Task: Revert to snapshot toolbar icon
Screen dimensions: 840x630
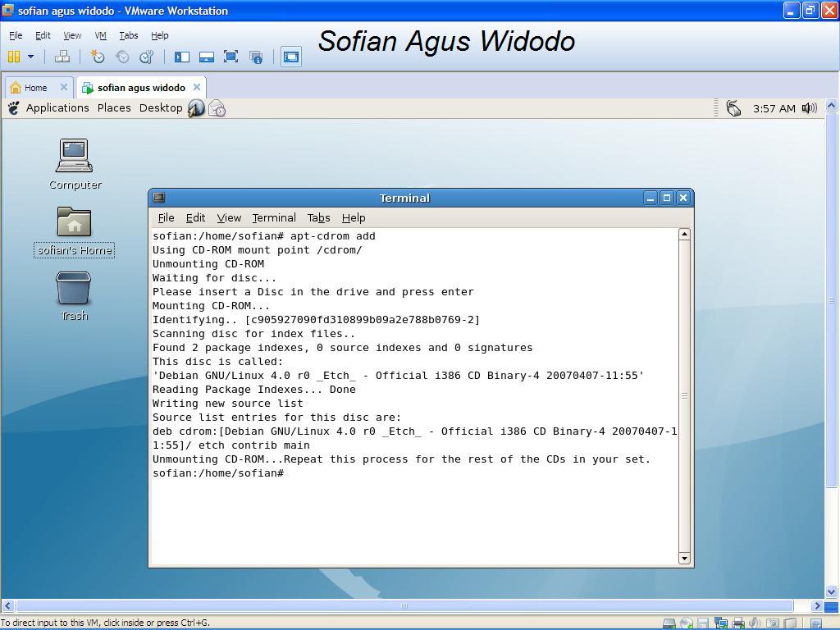Action: pyautogui.click(x=122, y=57)
